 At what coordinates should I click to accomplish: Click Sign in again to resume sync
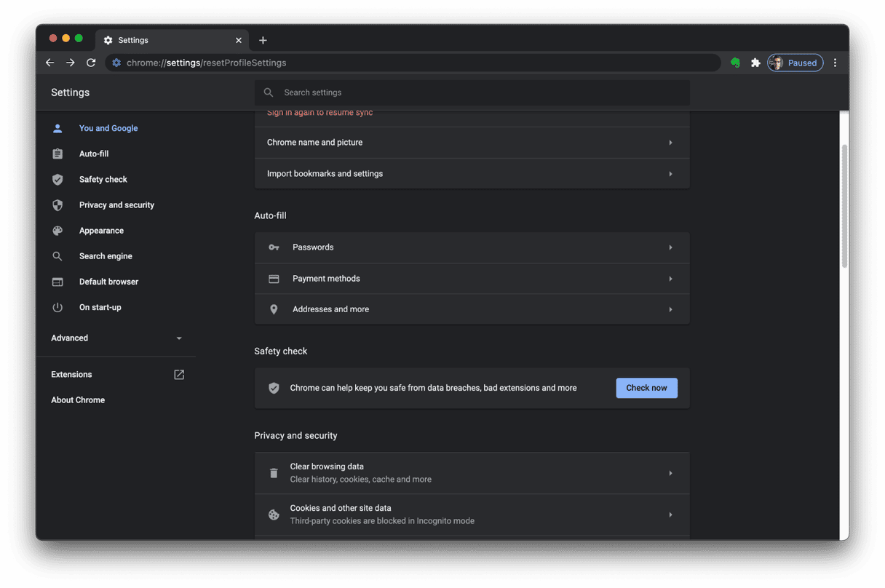pyautogui.click(x=320, y=113)
